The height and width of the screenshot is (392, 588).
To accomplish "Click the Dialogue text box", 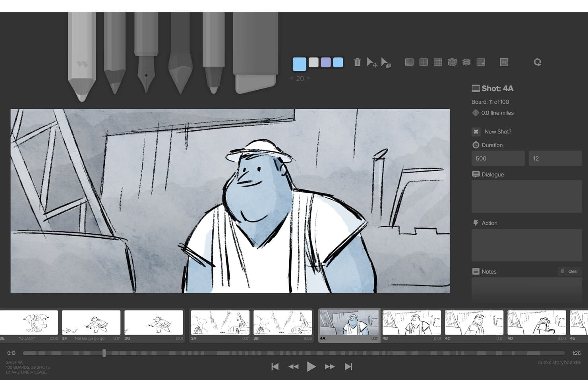I will point(526,197).
